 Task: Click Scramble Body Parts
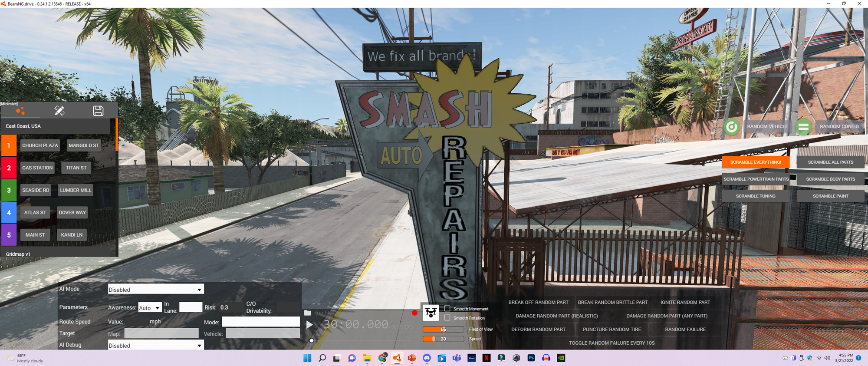pos(830,179)
